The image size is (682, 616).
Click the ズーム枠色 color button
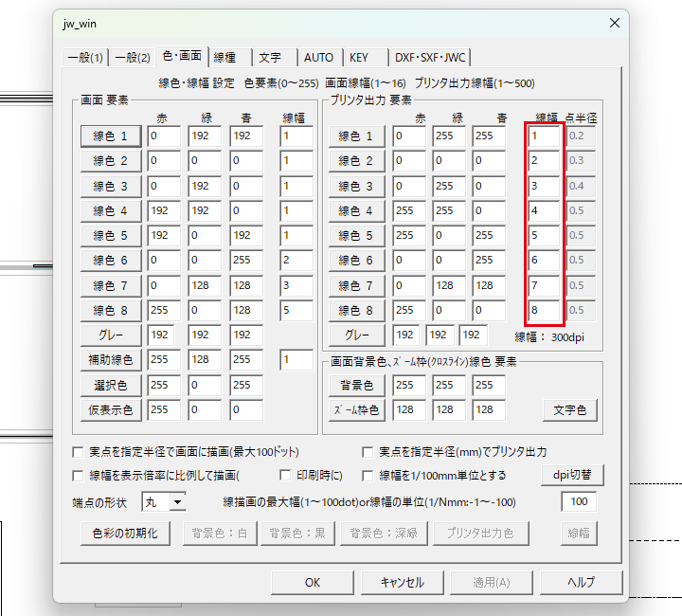[x=357, y=409]
